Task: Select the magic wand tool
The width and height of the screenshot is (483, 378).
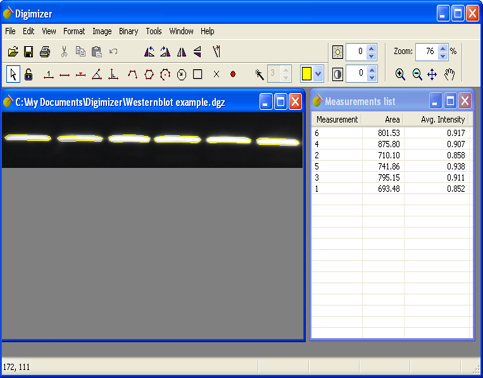Action: tap(259, 74)
